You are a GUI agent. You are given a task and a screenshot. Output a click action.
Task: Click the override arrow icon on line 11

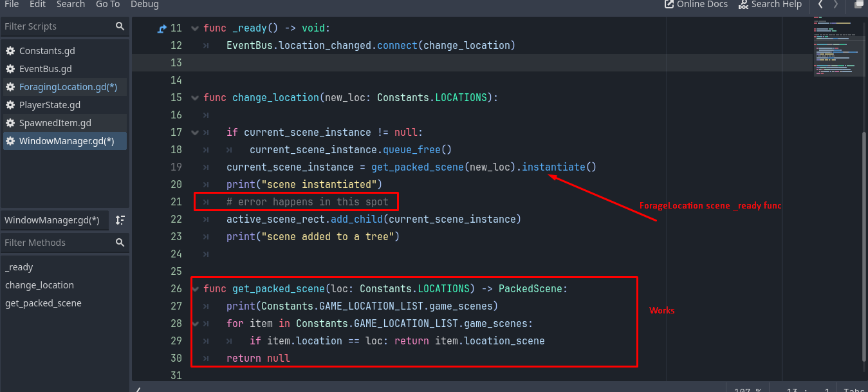point(162,28)
